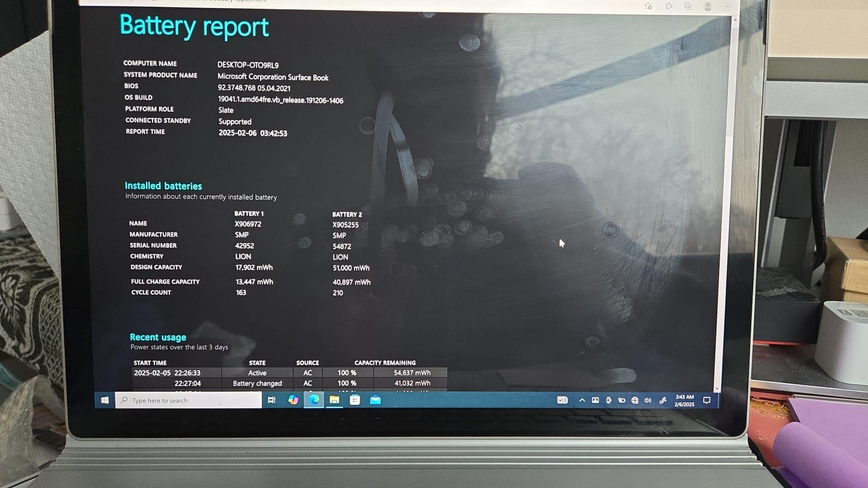Click the Edge profile avatar
This screenshot has width=868, height=488.
click(x=708, y=6)
